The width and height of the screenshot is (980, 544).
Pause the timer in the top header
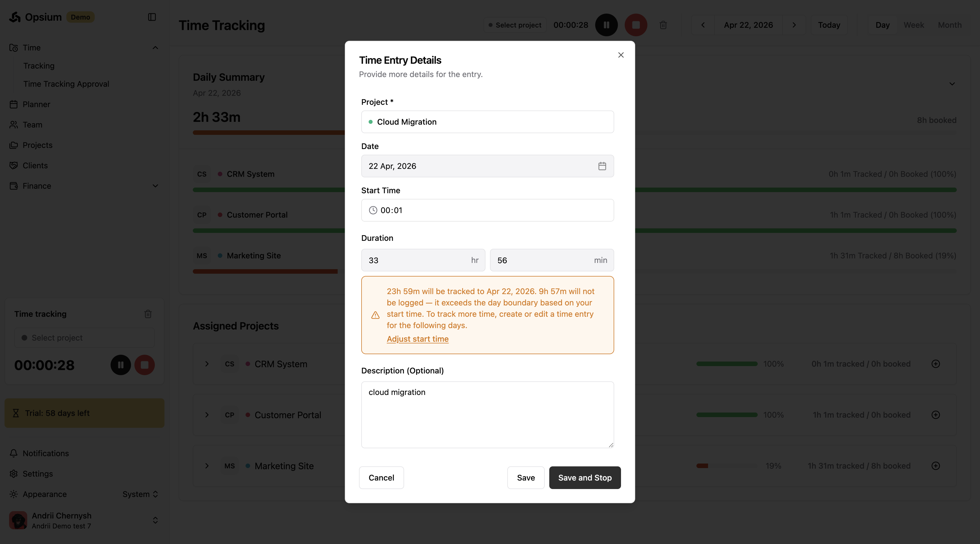[x=606, y=25]
